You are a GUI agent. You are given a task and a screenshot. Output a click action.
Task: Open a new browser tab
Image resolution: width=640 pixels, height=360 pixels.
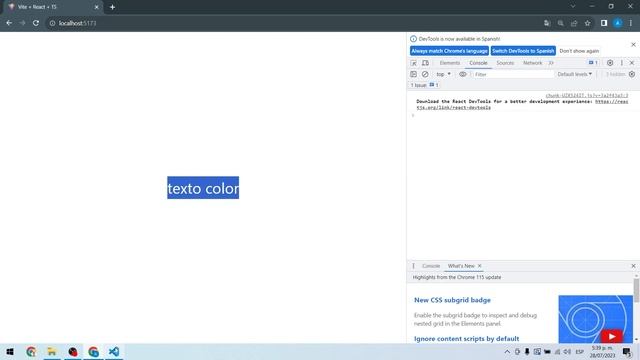112,7
